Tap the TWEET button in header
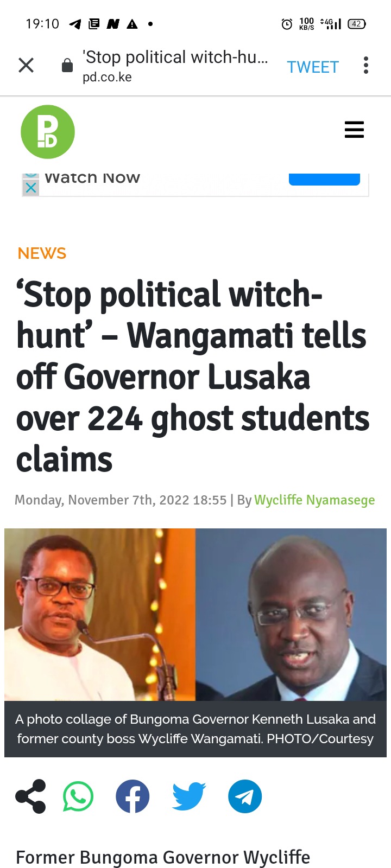 point(313,67)
